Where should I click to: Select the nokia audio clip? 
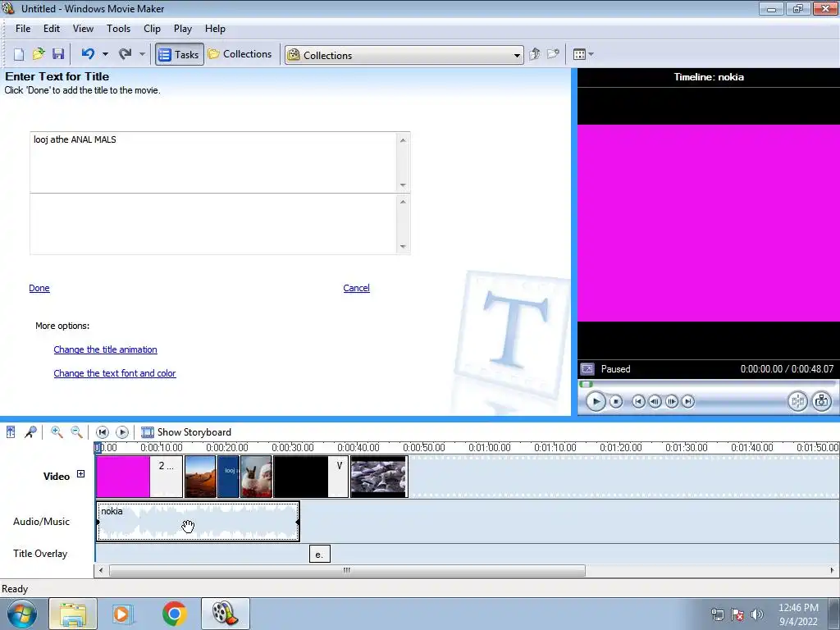(198, 521)
